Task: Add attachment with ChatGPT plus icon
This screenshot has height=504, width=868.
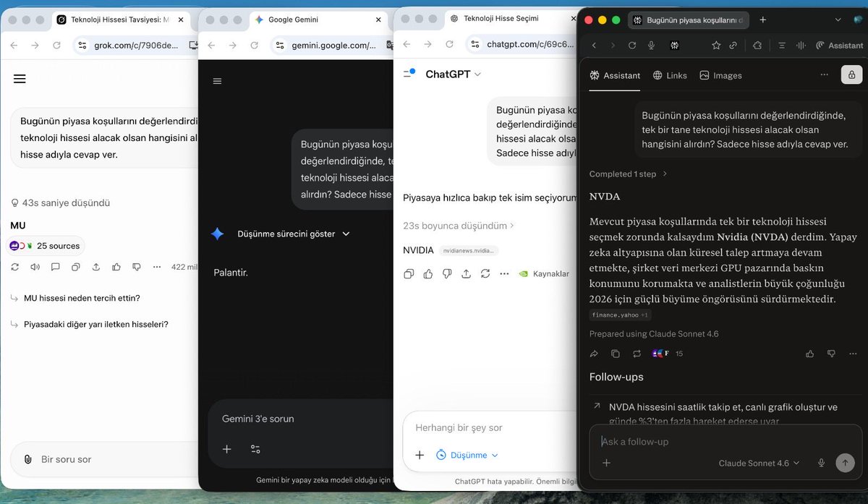Action: click(420, 455)
